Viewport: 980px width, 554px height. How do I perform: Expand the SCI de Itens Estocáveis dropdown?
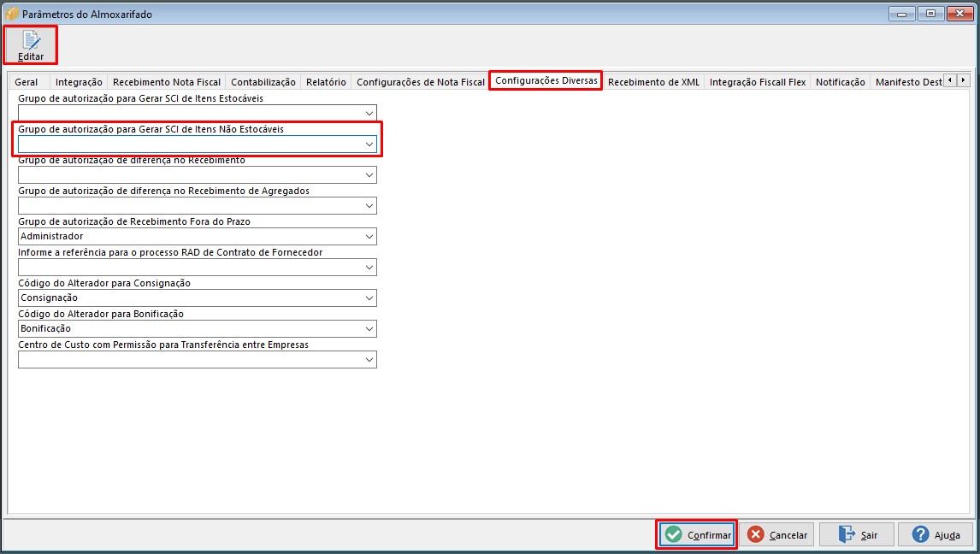[x=369, y=113]
